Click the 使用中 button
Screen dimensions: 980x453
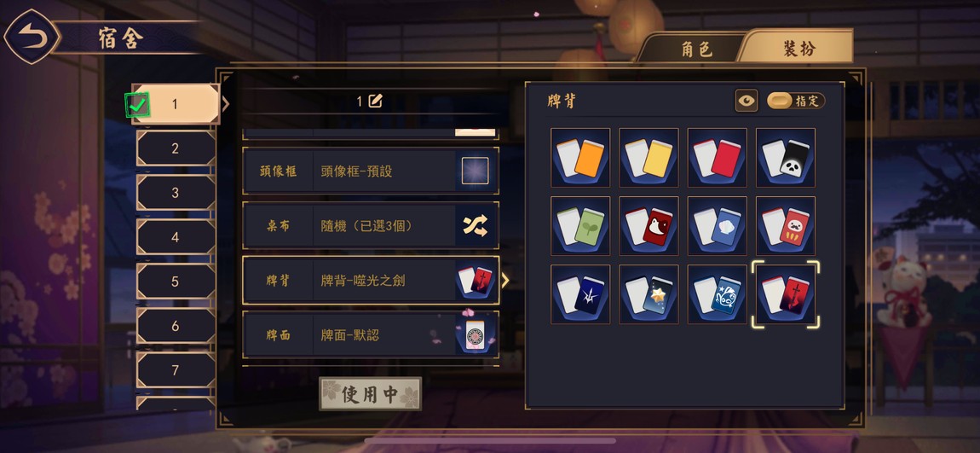click(x=370, y=394)
